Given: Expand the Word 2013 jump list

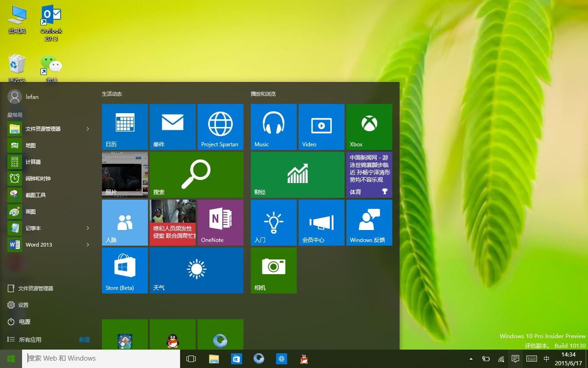Looking at the screenshot, I should 87,245.
